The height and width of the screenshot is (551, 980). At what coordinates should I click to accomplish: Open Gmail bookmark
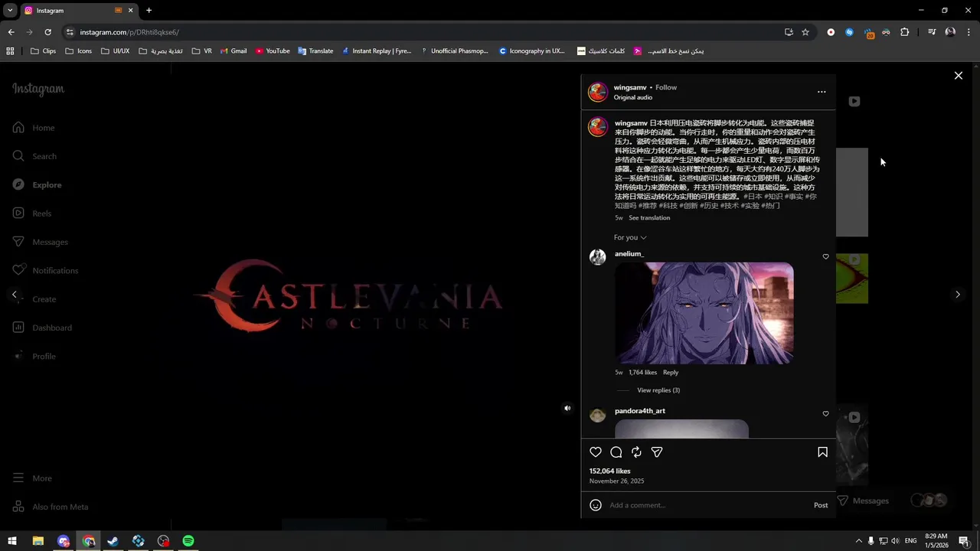234,51
